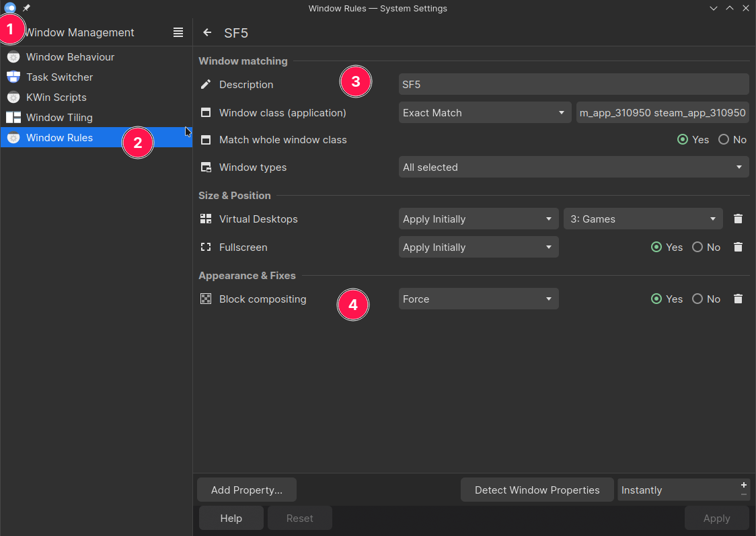Image resolution: width=756 pixels, height=536 pixels.
Task: Click the Virtual Desktops grid icon
Action: coord(206,219)
